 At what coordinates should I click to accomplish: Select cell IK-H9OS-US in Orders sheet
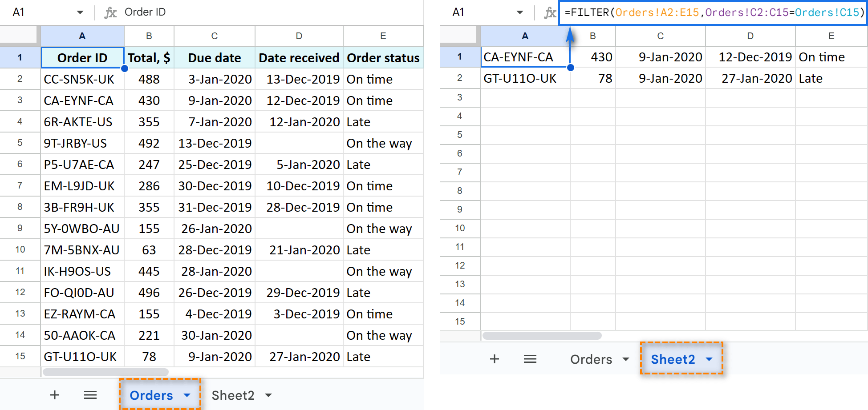[82, 271]
